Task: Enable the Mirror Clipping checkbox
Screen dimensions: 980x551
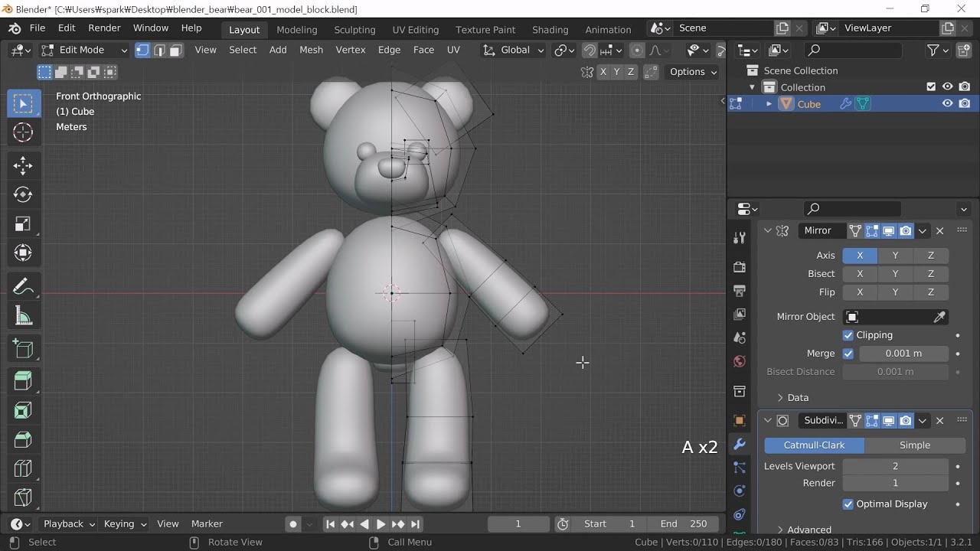Action: coord(848,335)
